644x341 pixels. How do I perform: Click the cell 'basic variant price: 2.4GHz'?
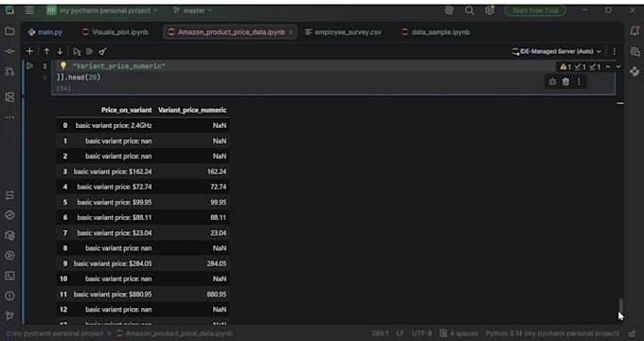(114, 125)
